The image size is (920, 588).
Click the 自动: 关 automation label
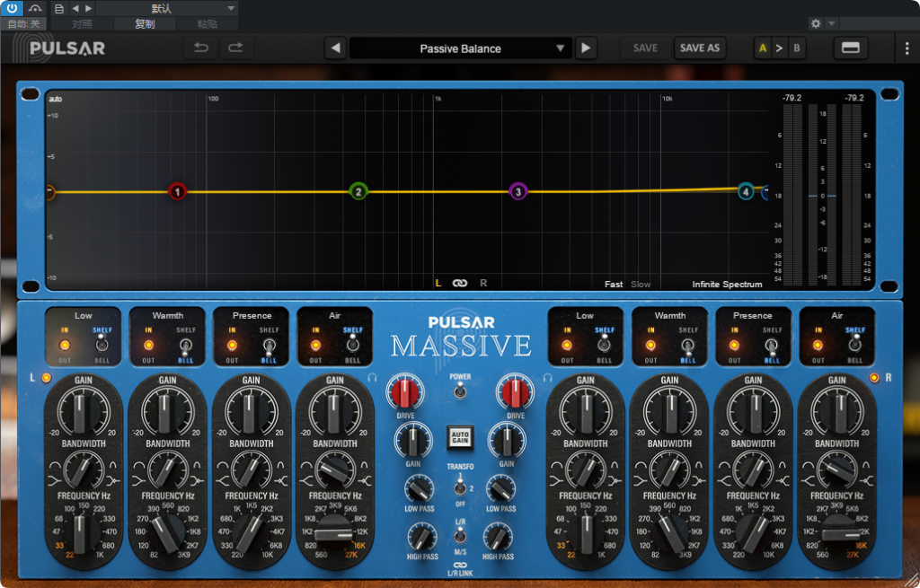[24, 24]
